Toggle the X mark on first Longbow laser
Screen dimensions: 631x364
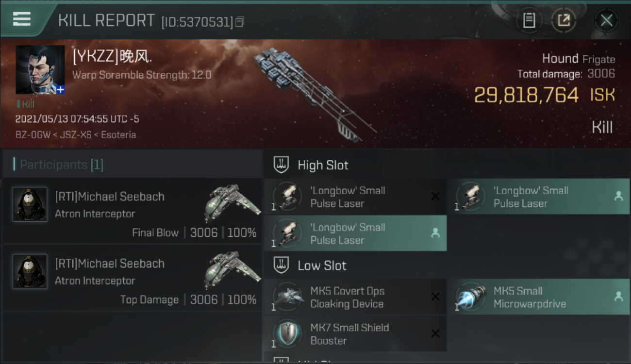pos(435,196)
